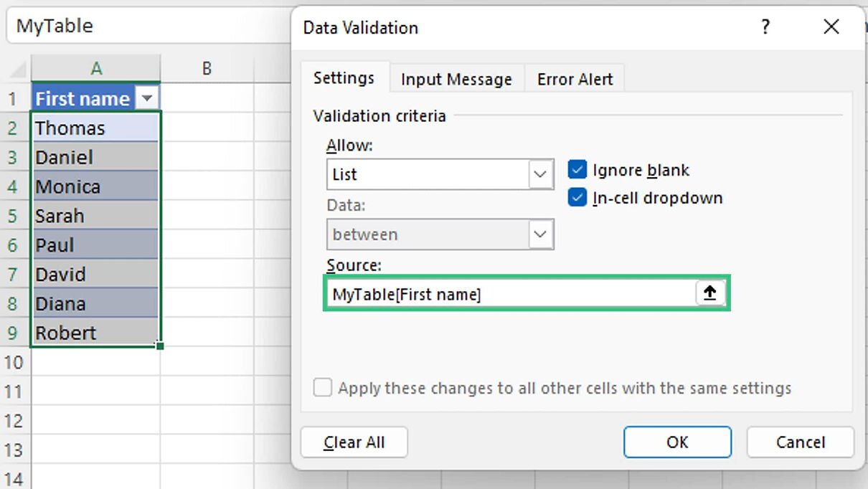Toggle the Ignore blank checkbox
This screenshot has height=489, width=868.
click(x=577, y=170)
